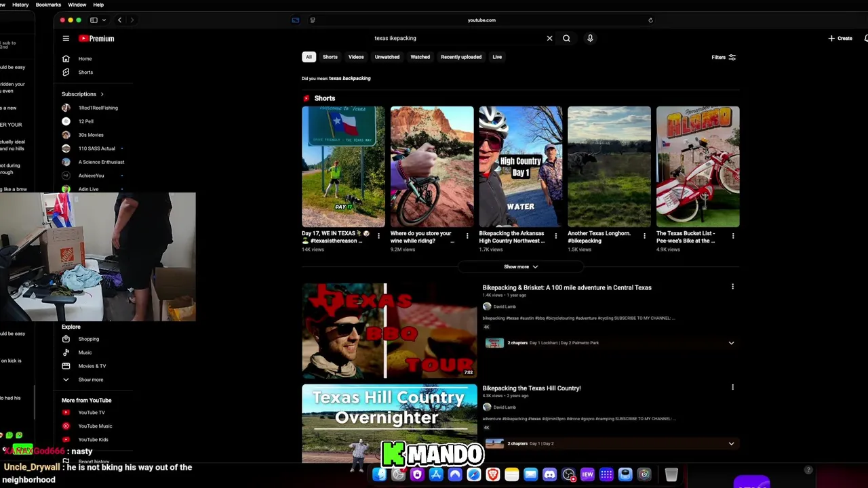Viewport: 868px width, 488px height.
Task: Click the youtube.com address bar
Action: (481, 20)
